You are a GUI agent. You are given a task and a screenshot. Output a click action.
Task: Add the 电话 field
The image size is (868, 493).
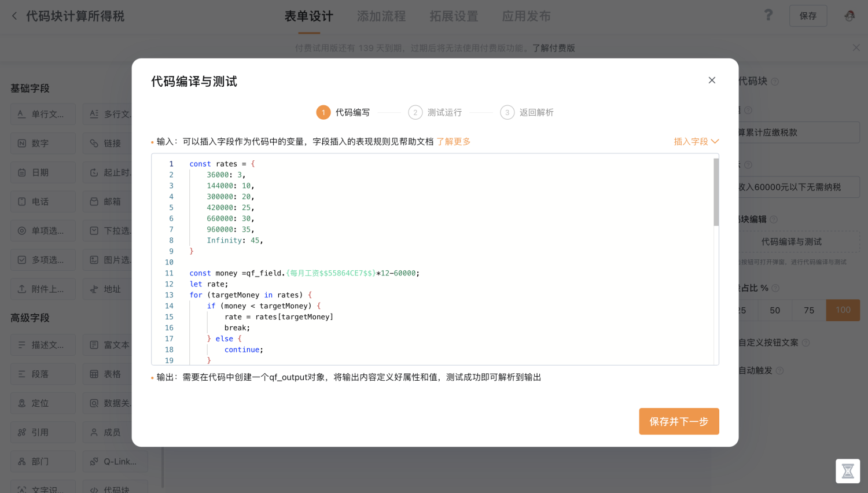pos(42,201)
